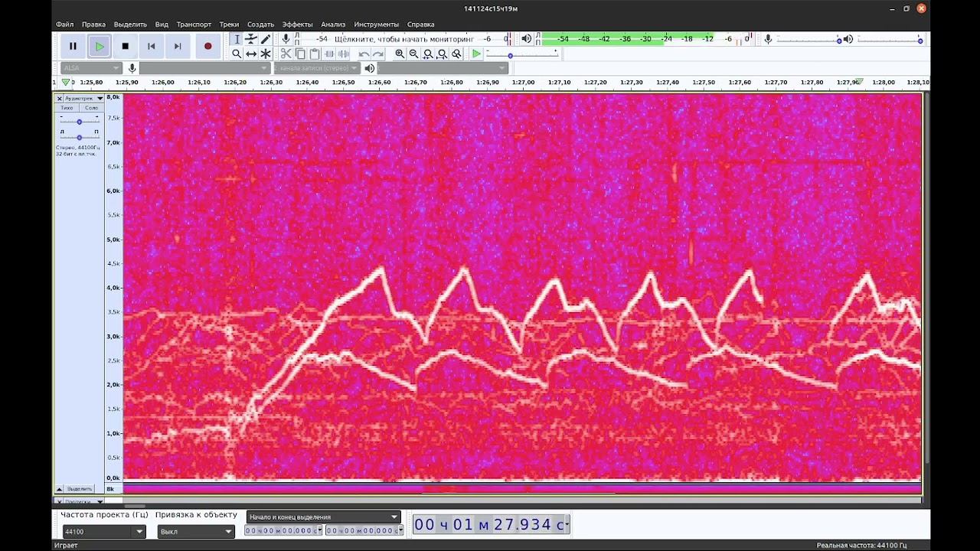Skip to the end of the project
The image size is (980, 551).
click(177, 46)
